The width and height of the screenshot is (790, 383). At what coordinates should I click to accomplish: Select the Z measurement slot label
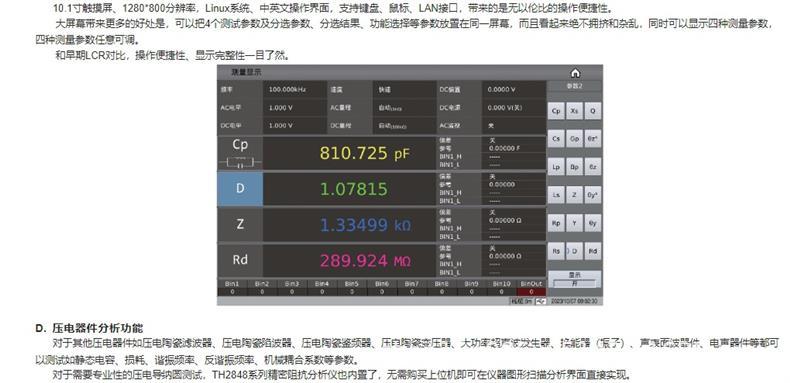point(240,224)
